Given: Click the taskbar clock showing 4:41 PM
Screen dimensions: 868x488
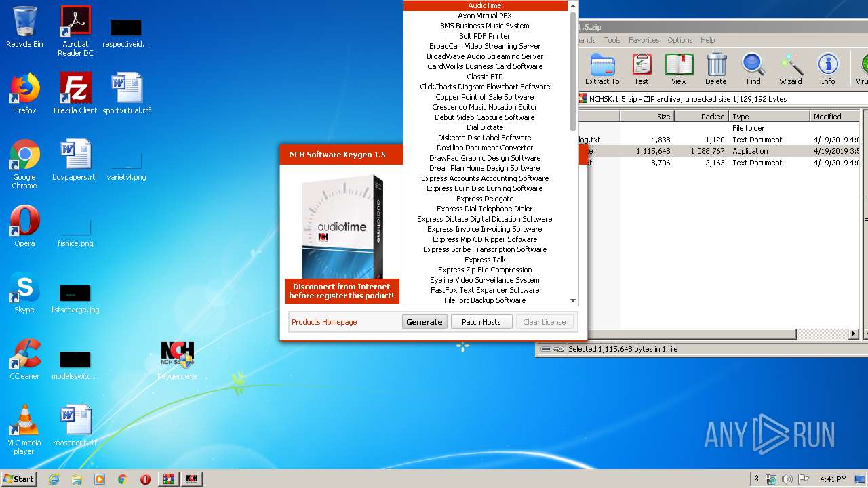Looking at the screenshot, I should pos(833,479).
